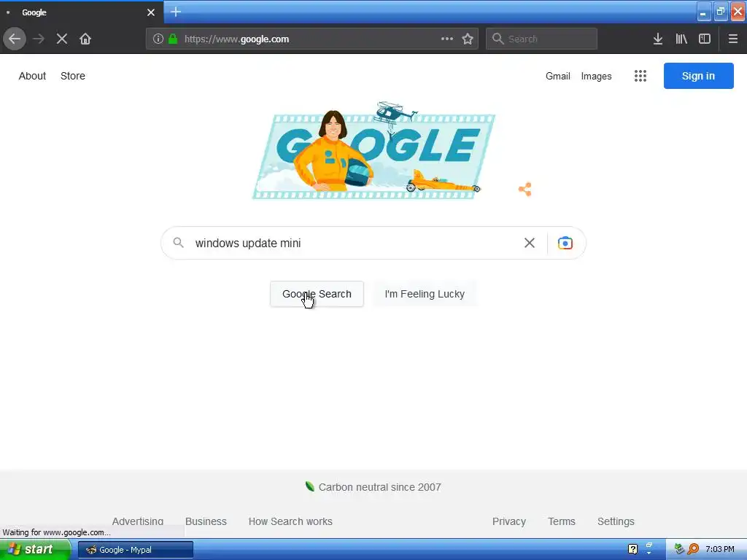The image size is (747, 560).
Task: Click the 7:03 PM system clock
Action: tap(720, 549)
